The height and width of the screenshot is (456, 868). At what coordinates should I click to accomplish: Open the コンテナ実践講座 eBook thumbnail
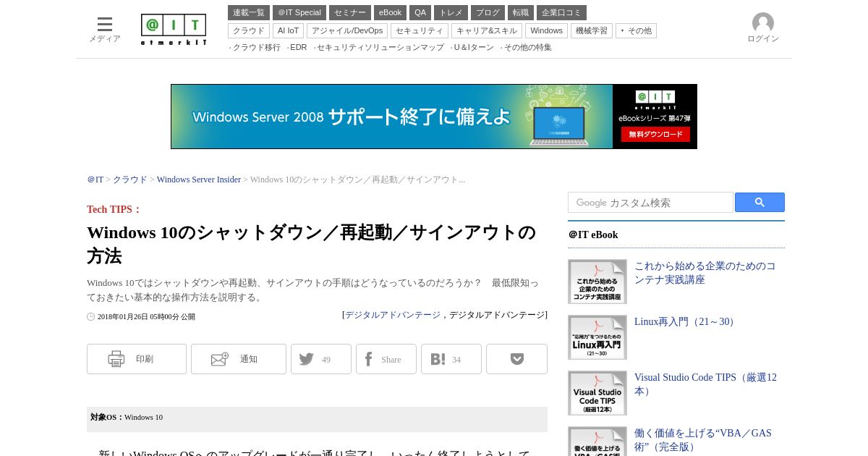[597, 282]
